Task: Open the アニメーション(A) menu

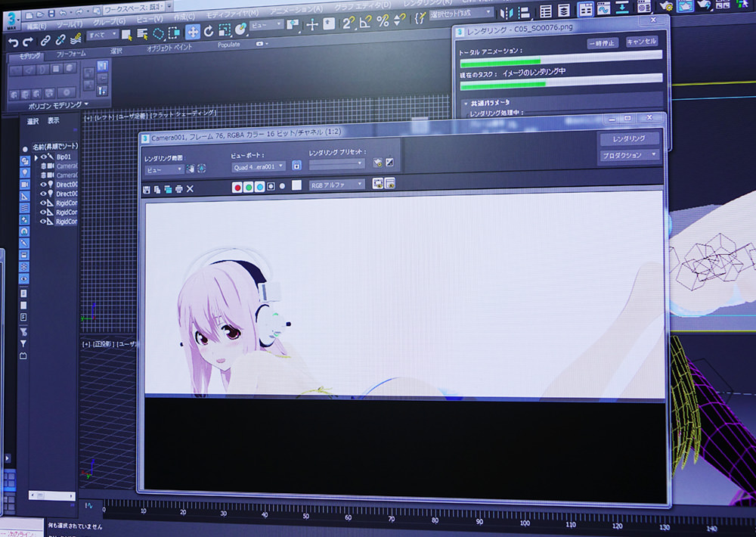Action: (296, 10)
